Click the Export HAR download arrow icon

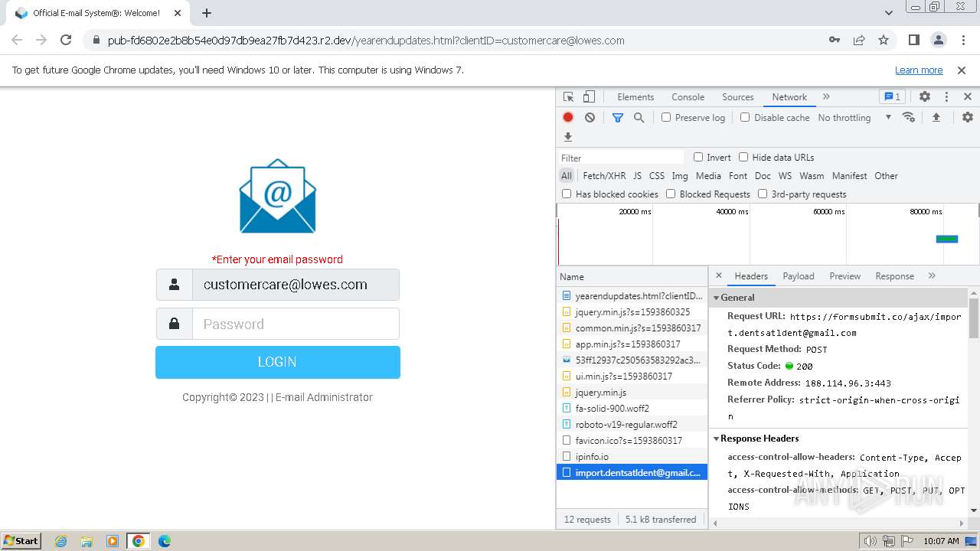[x=568, y=137]
